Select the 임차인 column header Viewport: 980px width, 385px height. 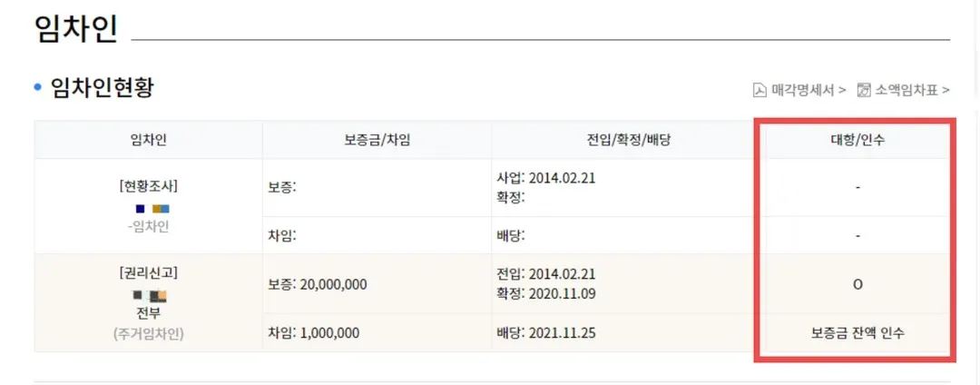click(x=149, y=140)
